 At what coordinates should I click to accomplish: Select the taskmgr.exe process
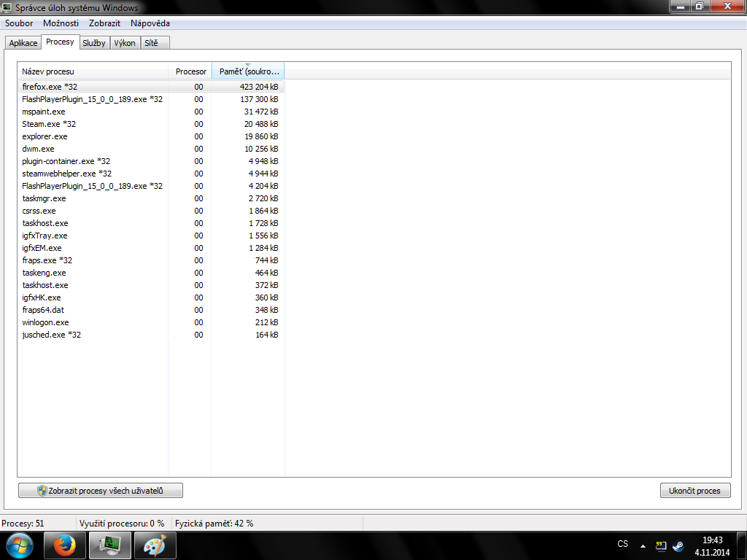151,198
